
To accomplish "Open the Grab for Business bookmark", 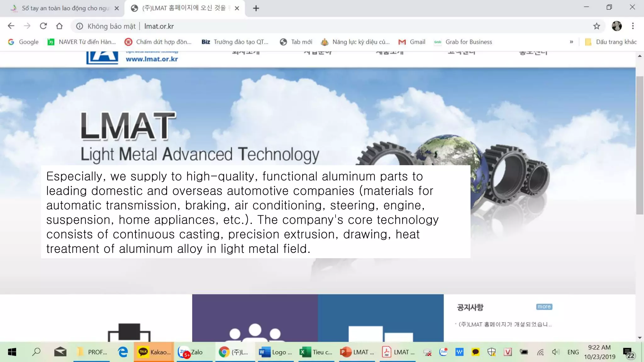I will click(463, 42).
